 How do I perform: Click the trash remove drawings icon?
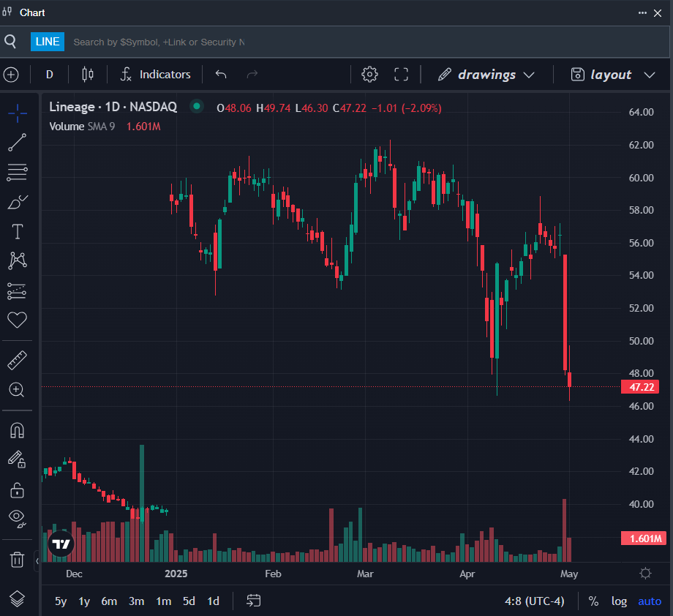click(x=17, y=560)
